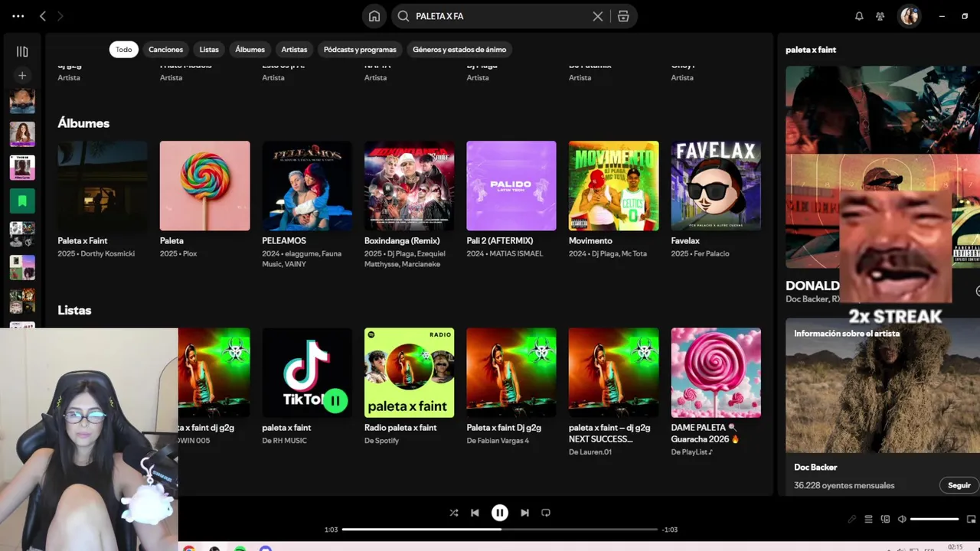
Task: Seek within the song progress bar
Action: pyautogui.click(x=500, y=529)
